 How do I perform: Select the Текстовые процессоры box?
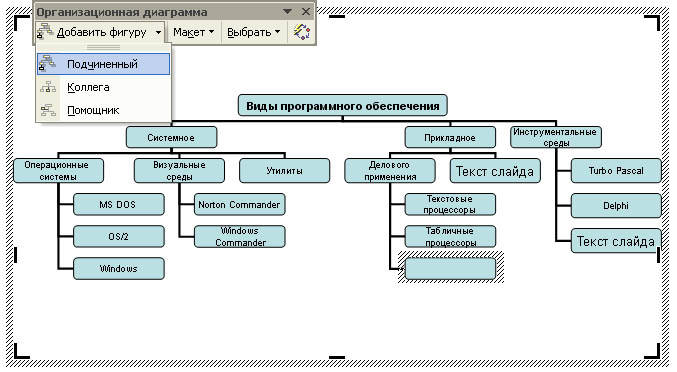(x=450, y=204)
